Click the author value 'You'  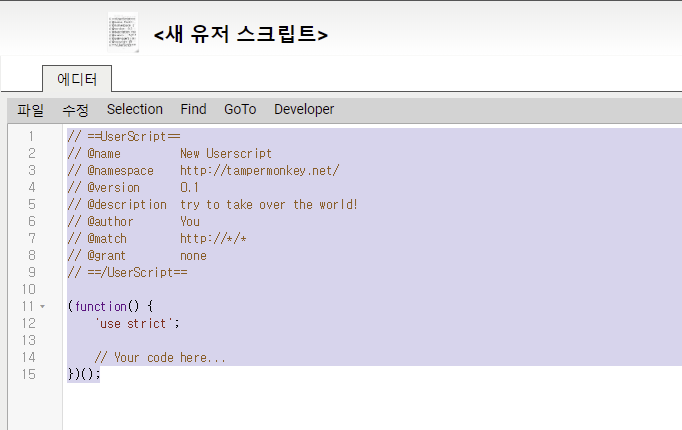tap(190, 221)
